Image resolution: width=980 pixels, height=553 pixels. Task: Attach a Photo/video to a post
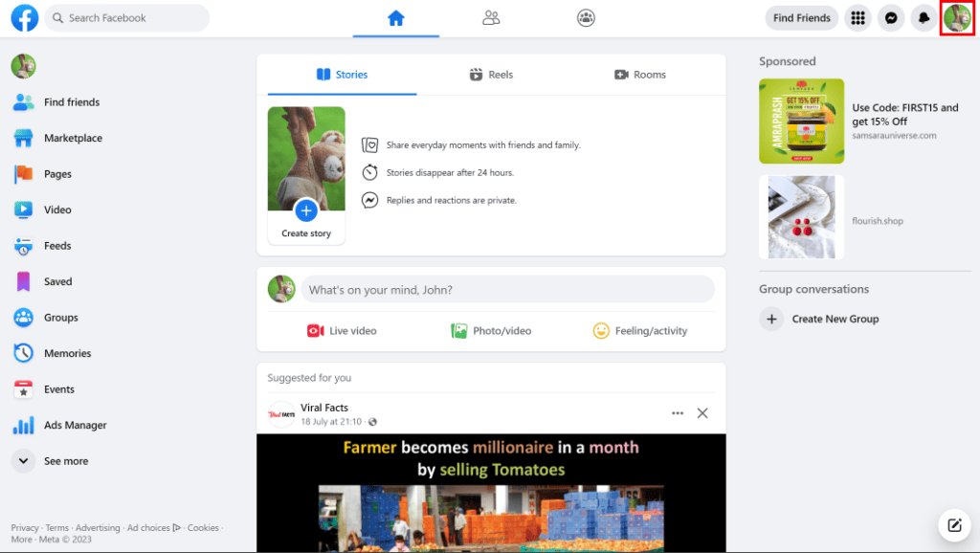pyautogui.click(x=488, y=330)
